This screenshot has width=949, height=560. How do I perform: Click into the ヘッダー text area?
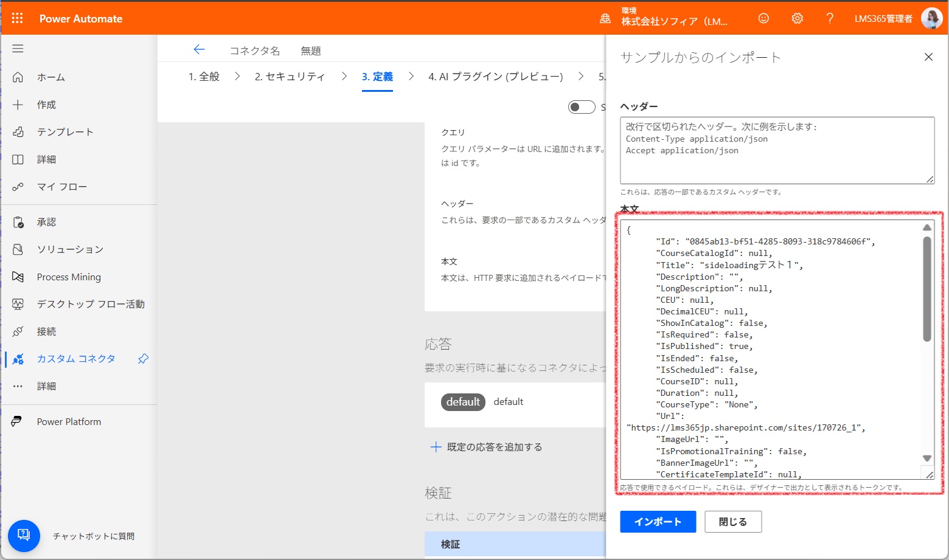pyautogui.click(x=777, y=150)
